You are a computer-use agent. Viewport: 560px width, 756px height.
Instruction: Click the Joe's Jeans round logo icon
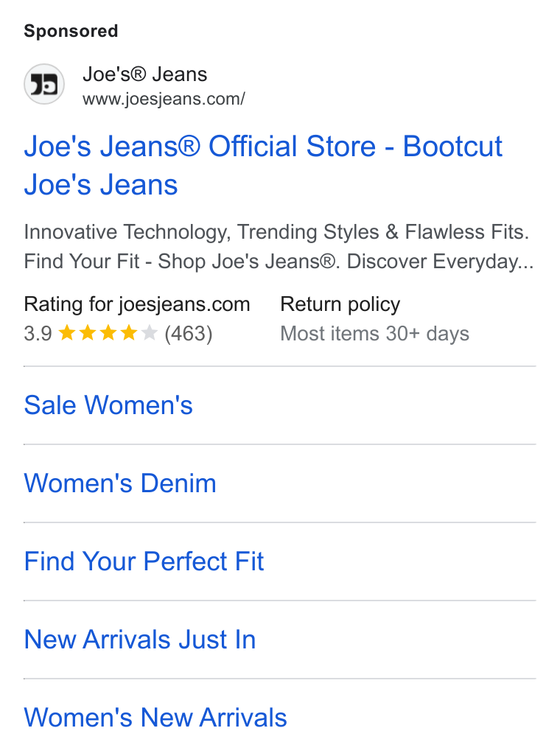(44, 85)
